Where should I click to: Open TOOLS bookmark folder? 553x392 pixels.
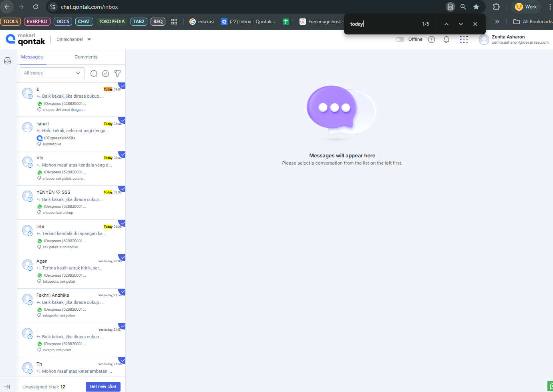click(x=11, y=22)
